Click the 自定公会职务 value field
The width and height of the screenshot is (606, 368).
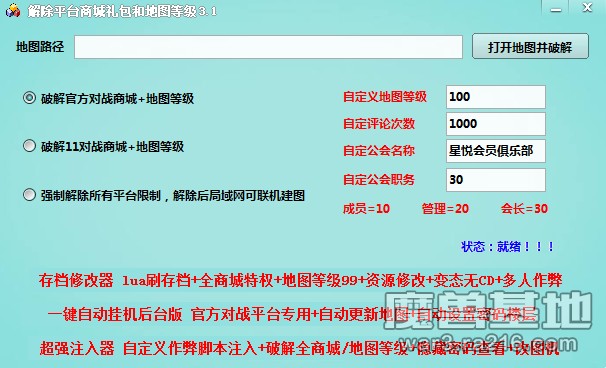[496, 180]
